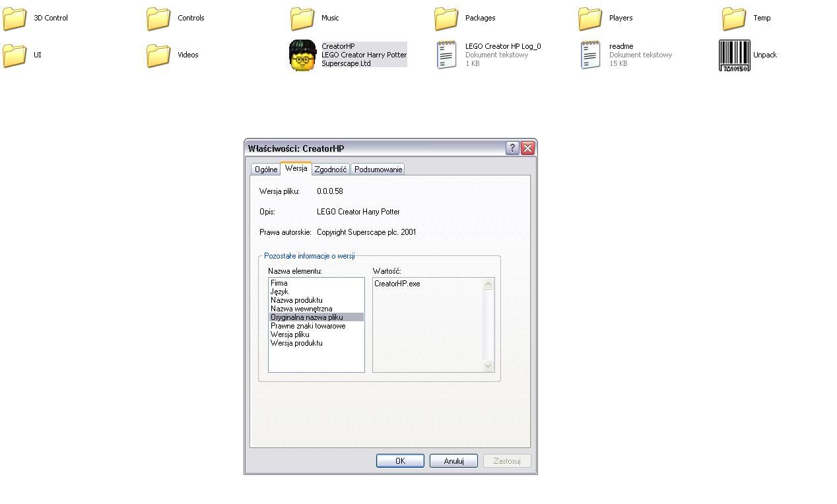Click the LEGO Creator HP Log_0 file name
Screen dimensions: 837x504
503,46
